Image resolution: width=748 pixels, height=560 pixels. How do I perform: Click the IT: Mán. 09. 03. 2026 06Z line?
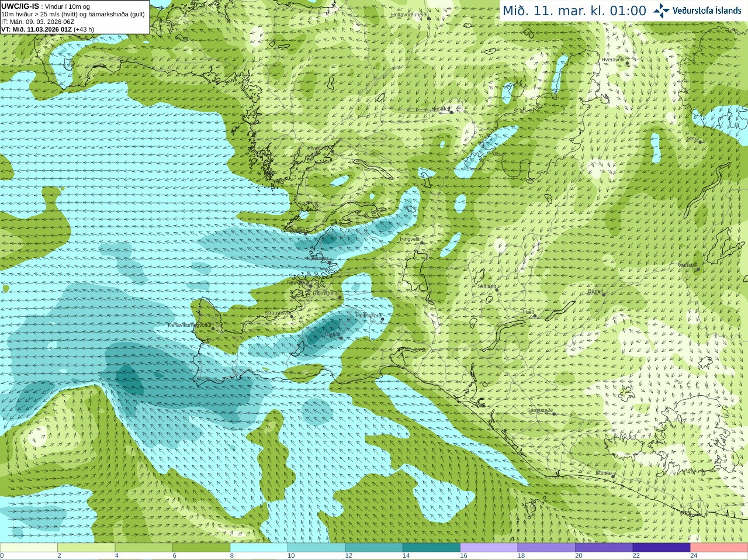tap(37, 22)
